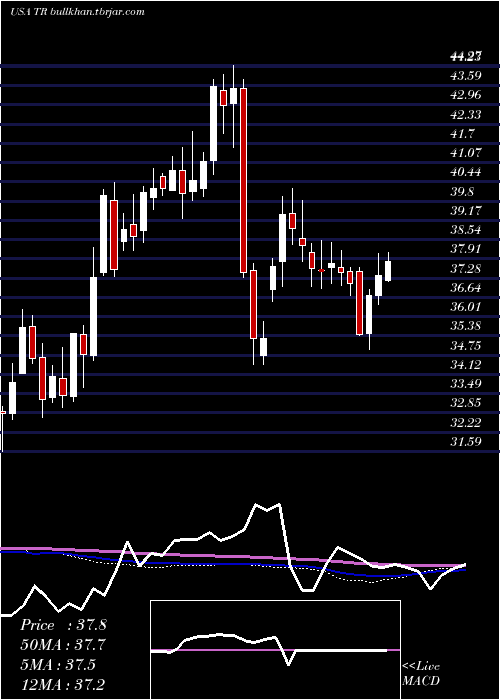Click the 42.96 price axis label

(466, 95)
